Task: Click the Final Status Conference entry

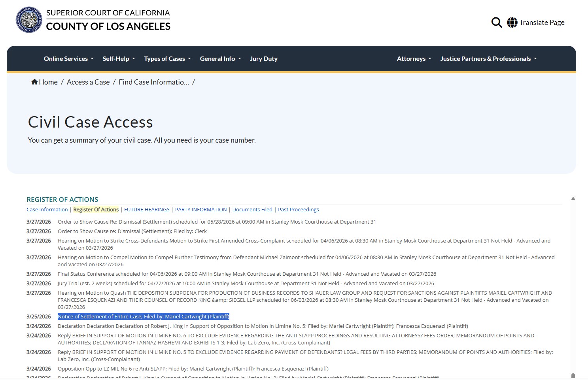Action: [x=247, y=274]
